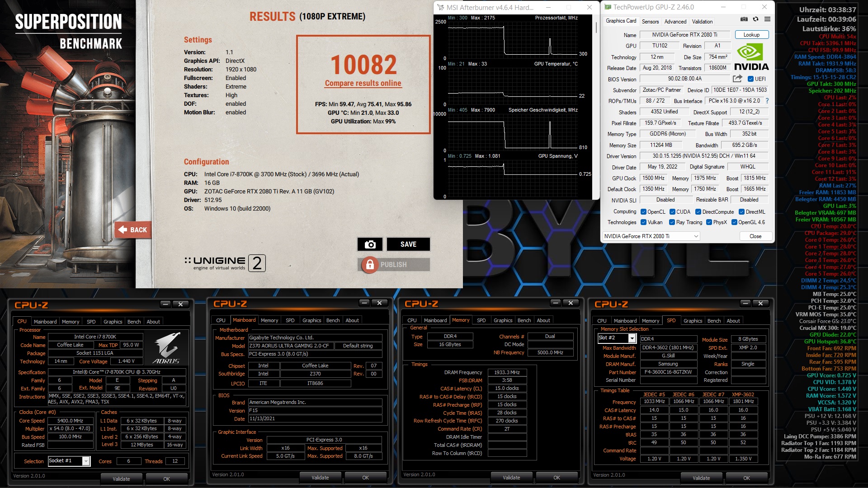The width and height of the screenshot is (868, 488).
Task: Click the Core Speed 5400.0 MHz value
Action: 70,421
